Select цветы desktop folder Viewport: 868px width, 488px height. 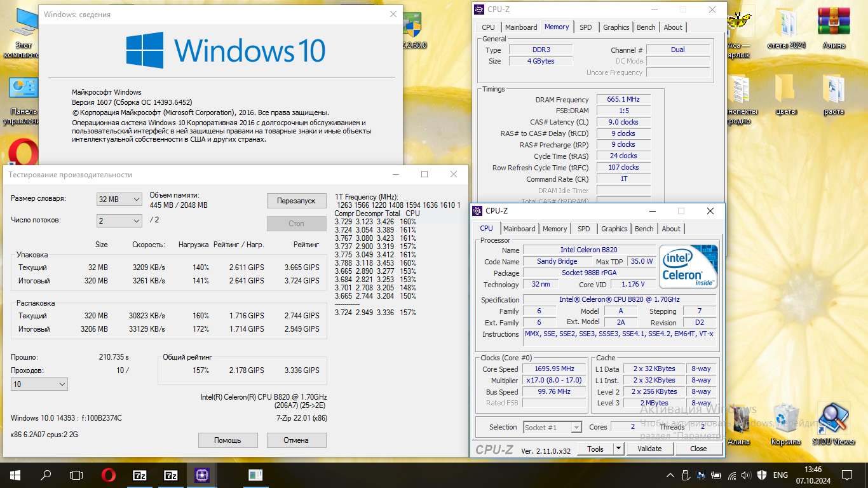[785, 95]
